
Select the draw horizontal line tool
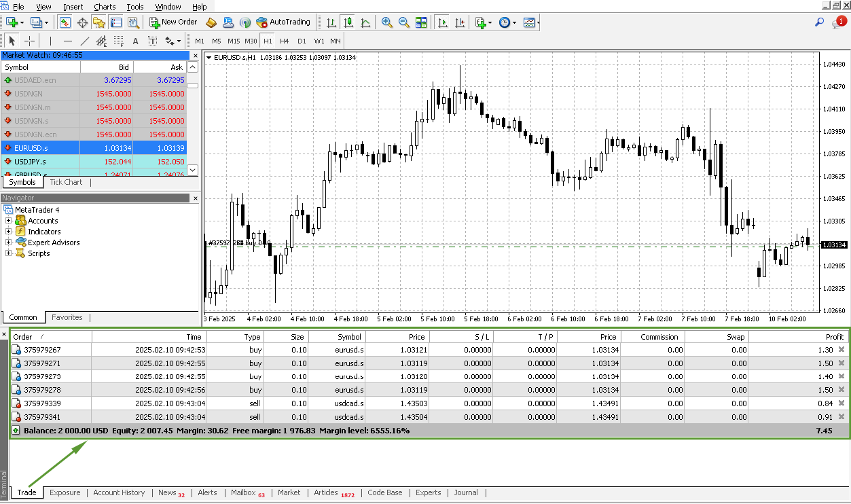[x=68, y=41]
